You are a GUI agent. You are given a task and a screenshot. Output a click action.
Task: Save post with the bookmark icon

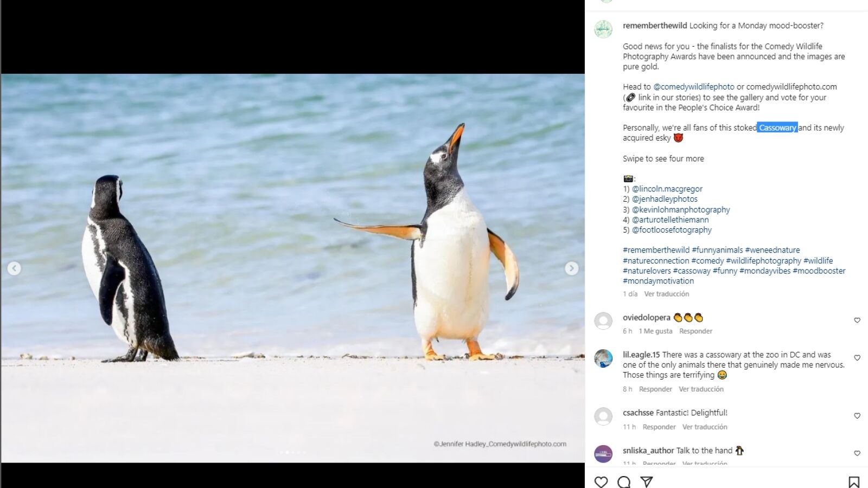(853, 481)
